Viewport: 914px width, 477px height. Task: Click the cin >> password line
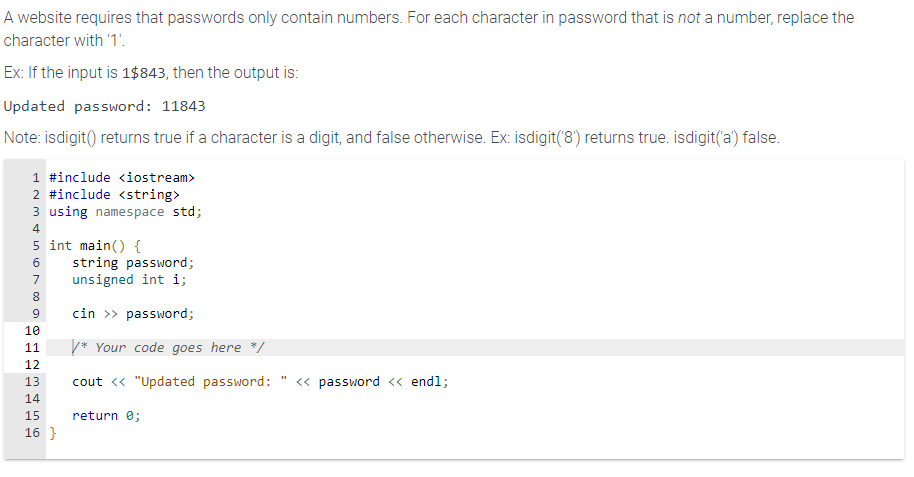pos(133,314)
